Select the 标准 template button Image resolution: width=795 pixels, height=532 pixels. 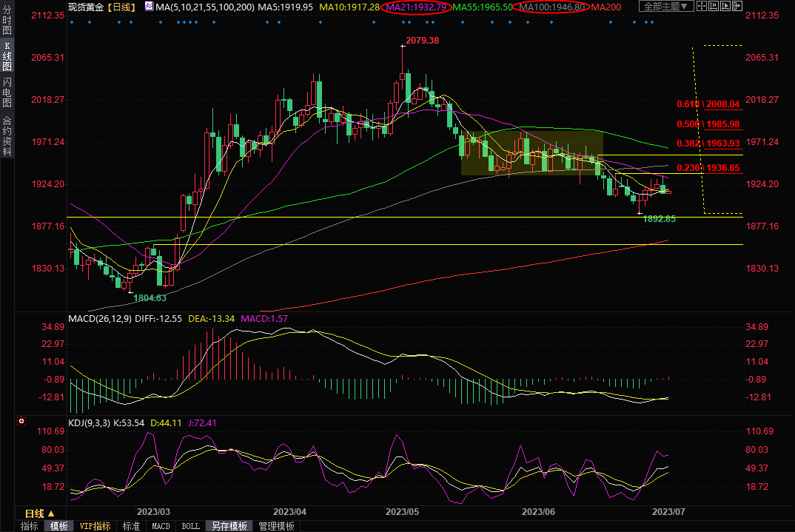(x=131, y=526)
